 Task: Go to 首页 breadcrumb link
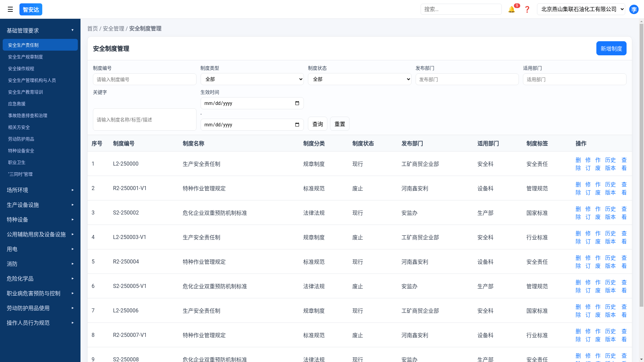coord(93,28)
